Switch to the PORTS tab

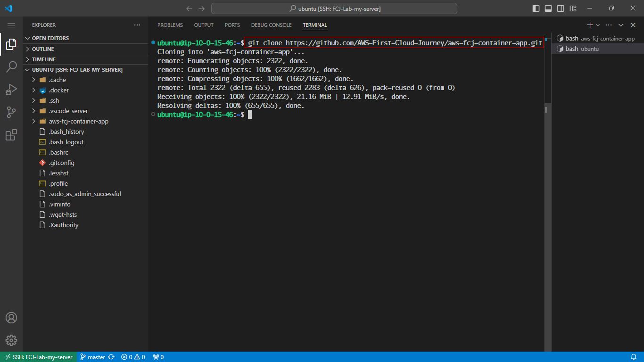[x=232, y=25]
